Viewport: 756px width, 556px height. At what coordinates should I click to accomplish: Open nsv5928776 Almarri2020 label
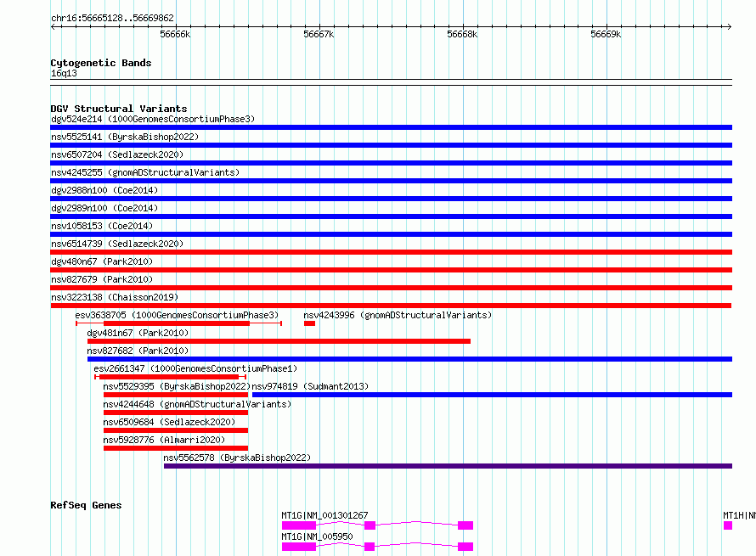click(164, 440)
